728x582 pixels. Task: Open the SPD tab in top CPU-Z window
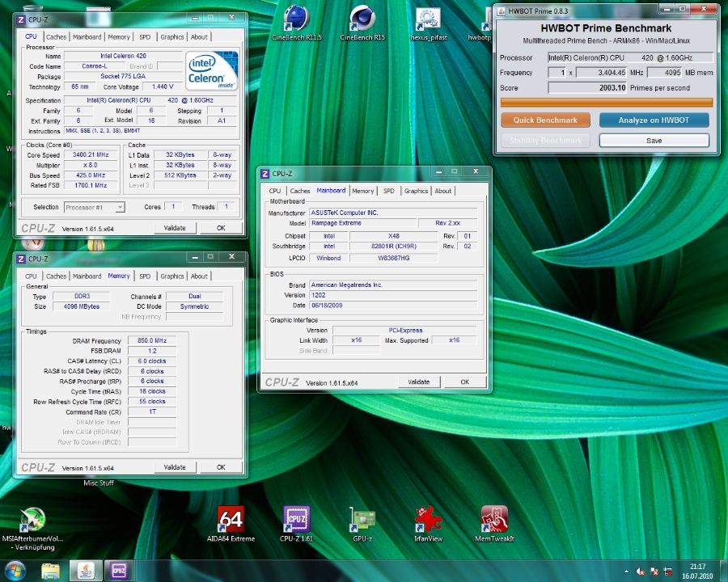[x=145, y=36]
